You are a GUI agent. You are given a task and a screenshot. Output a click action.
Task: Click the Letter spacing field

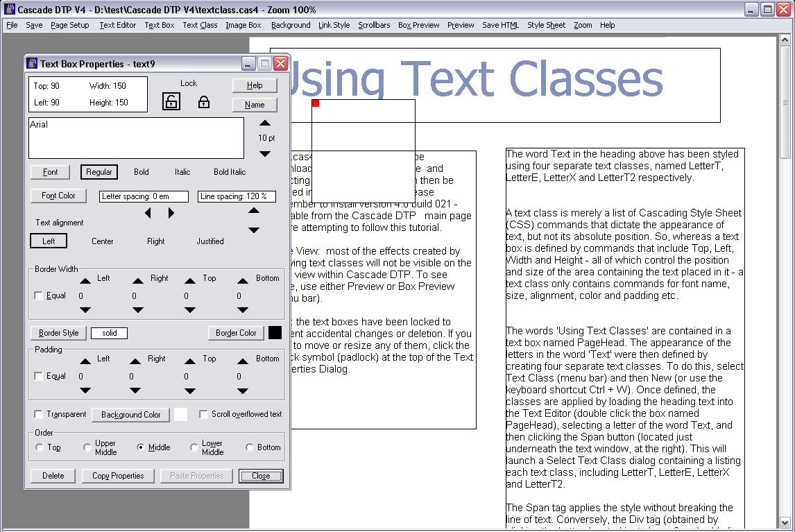144,196
